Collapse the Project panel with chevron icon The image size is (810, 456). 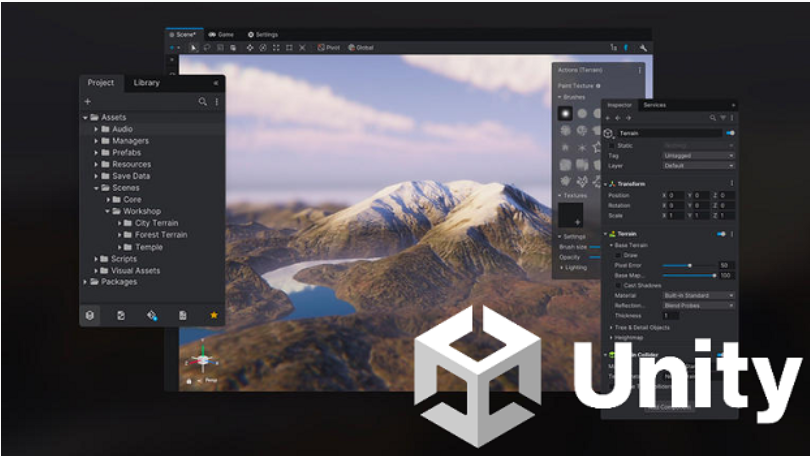[215, 83]
